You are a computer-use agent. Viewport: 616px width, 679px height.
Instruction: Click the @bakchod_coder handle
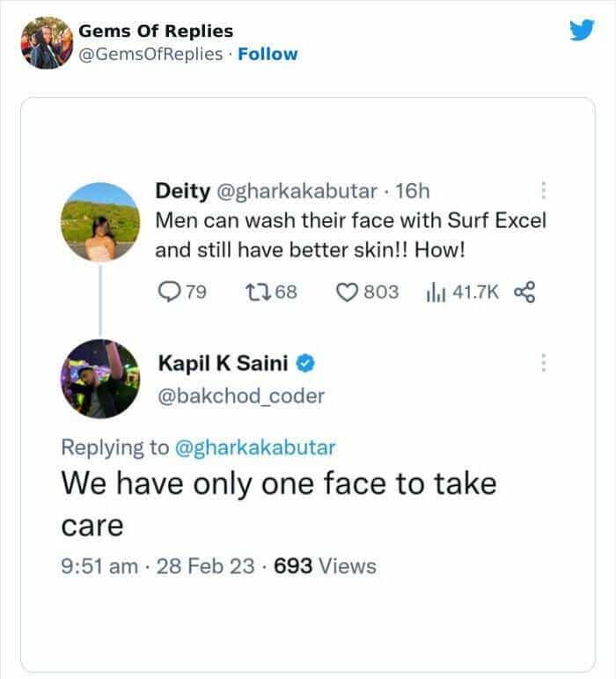click(239, 395)
